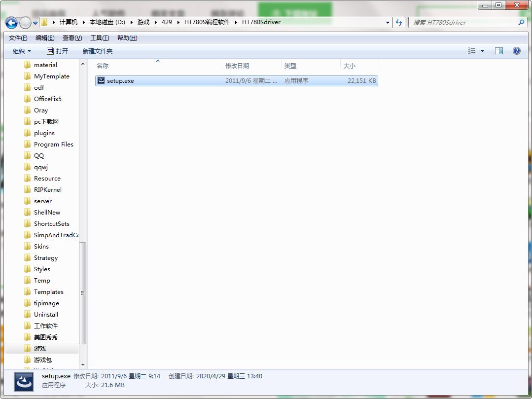532x399 pixels.
Task: Open the more view options arrow
Action: (482, 51)
